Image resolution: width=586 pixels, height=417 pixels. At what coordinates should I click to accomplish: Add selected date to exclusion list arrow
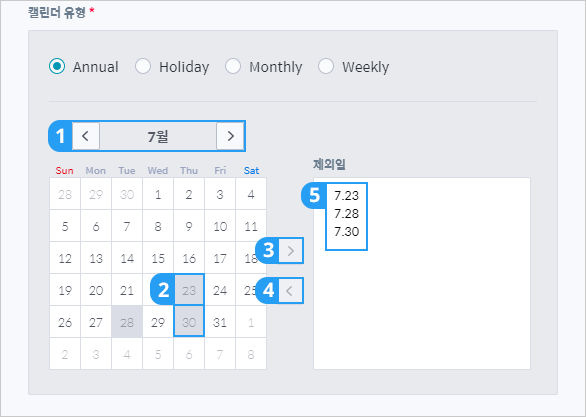tap(291, 250)
